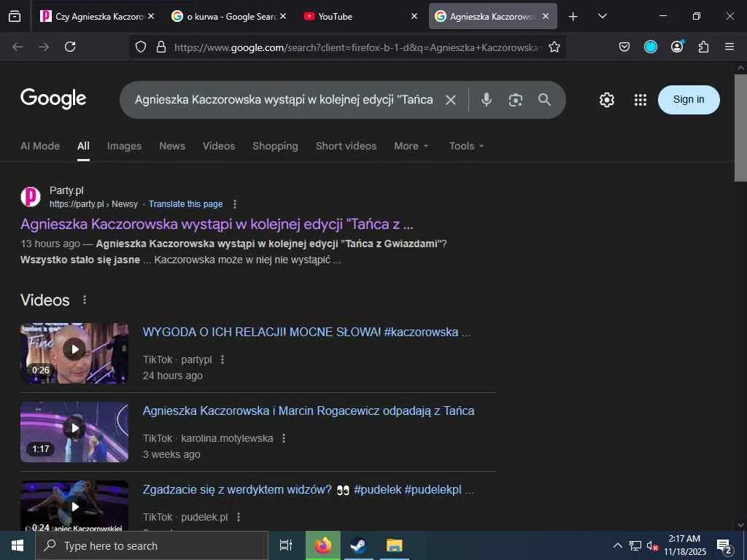This screenshot has width=747, height=560.
Task: Open Google apps grid
Action: (x=640, y=99)
